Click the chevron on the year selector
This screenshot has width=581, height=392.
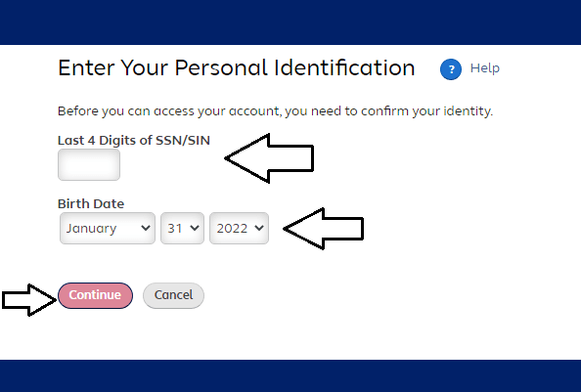259,228
